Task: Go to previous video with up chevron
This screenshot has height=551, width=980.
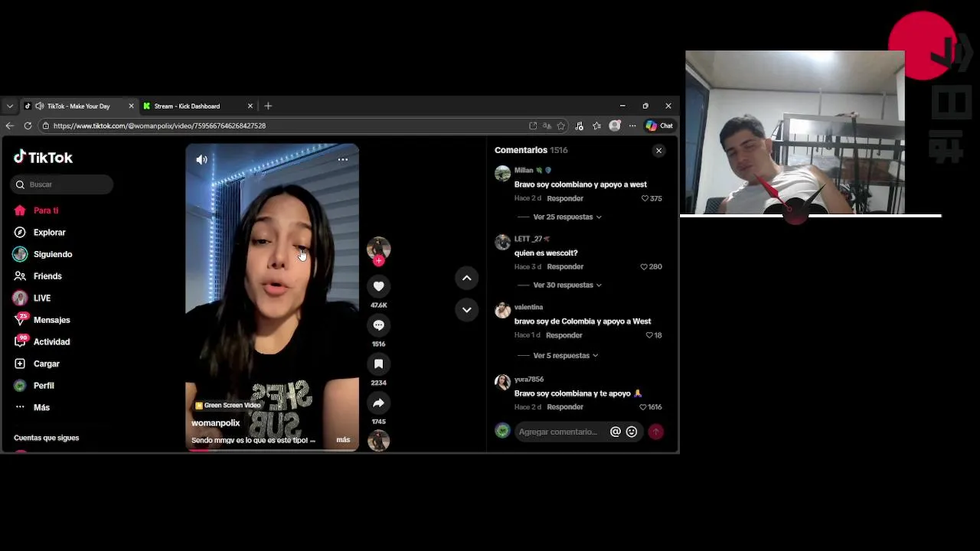Action: [x=466, y=279]
